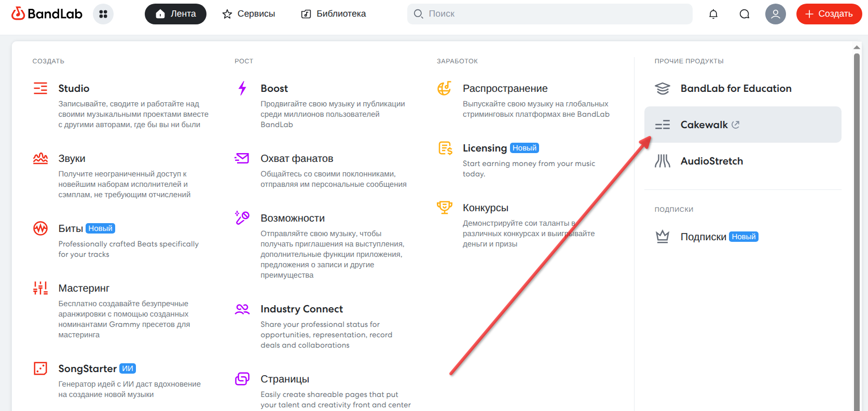The width and height of the screenshot is (868, 411).
Task: Click the SongStarter dice icon
Action: (x=40, y=368)
